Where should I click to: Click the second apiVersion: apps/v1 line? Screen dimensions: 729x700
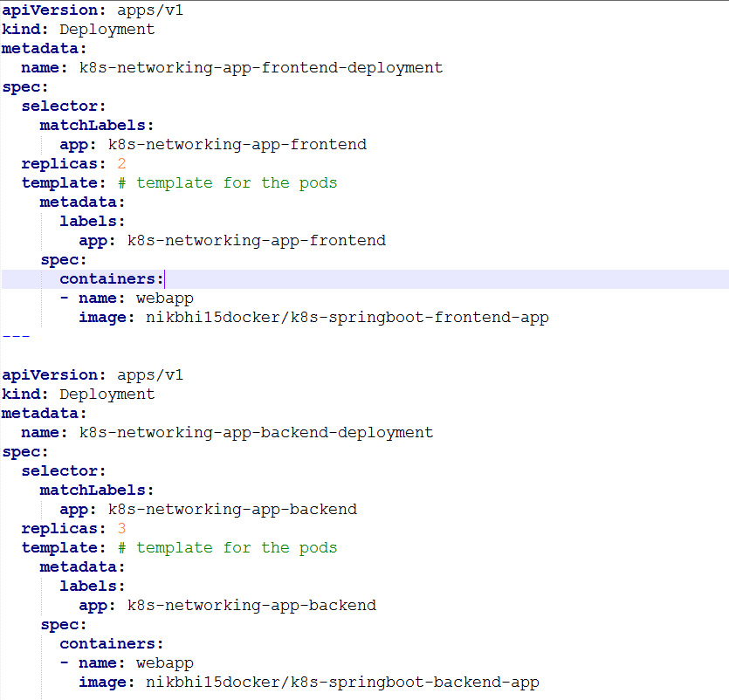93,374
